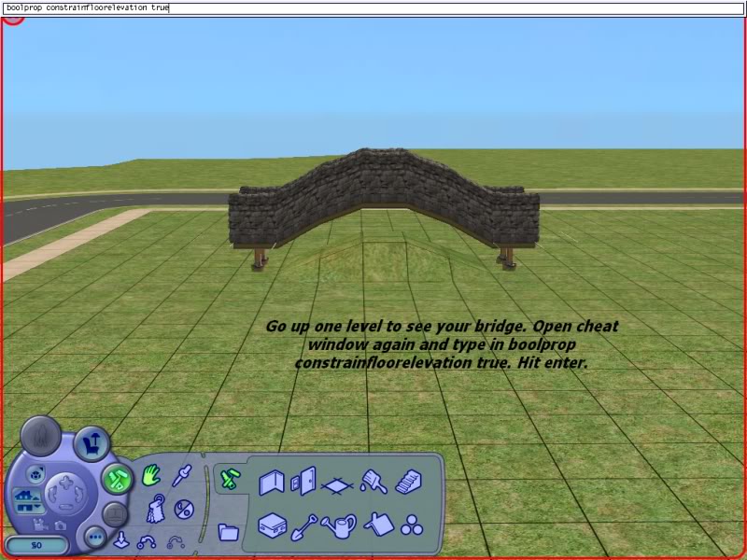The image size is (747, 560).
Task: Open Wall Coverings paintbrush category
Action: pos(374,482)
